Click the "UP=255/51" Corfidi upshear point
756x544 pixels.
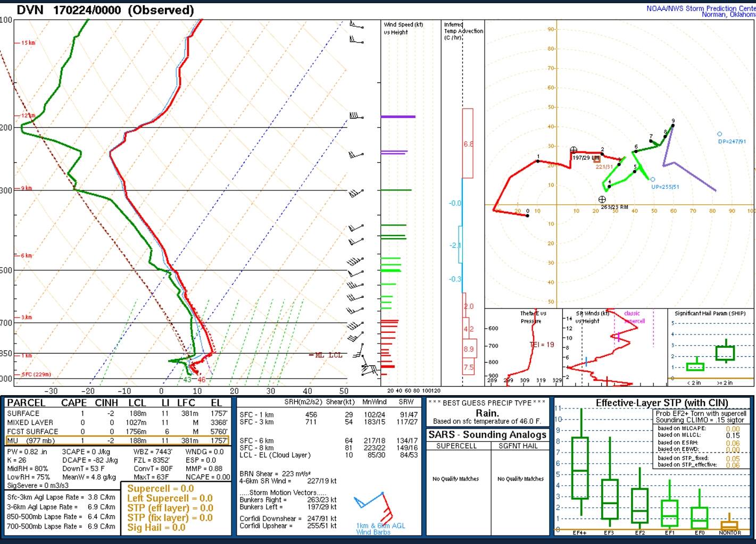coord(653,180)
